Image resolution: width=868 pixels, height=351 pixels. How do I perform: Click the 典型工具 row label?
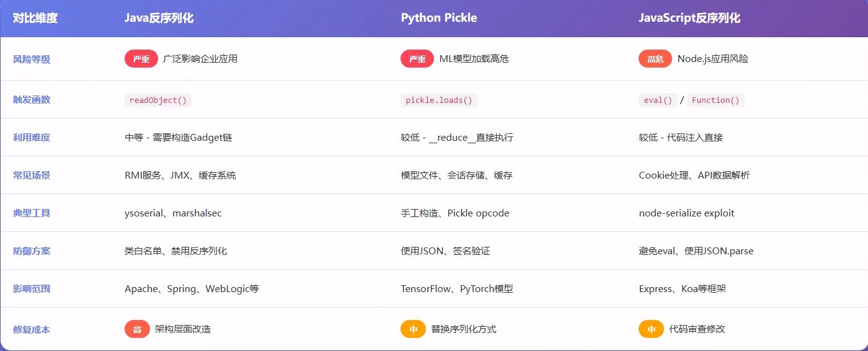coord(32,213)
